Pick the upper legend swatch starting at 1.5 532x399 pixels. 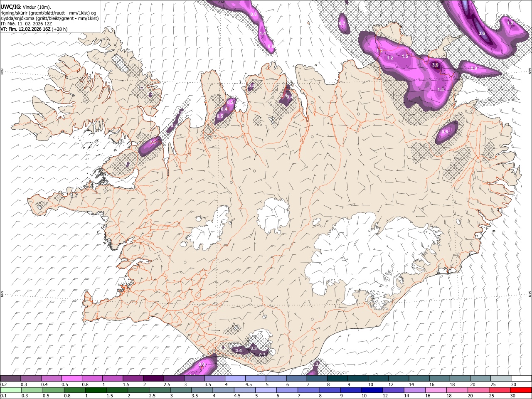133,379
